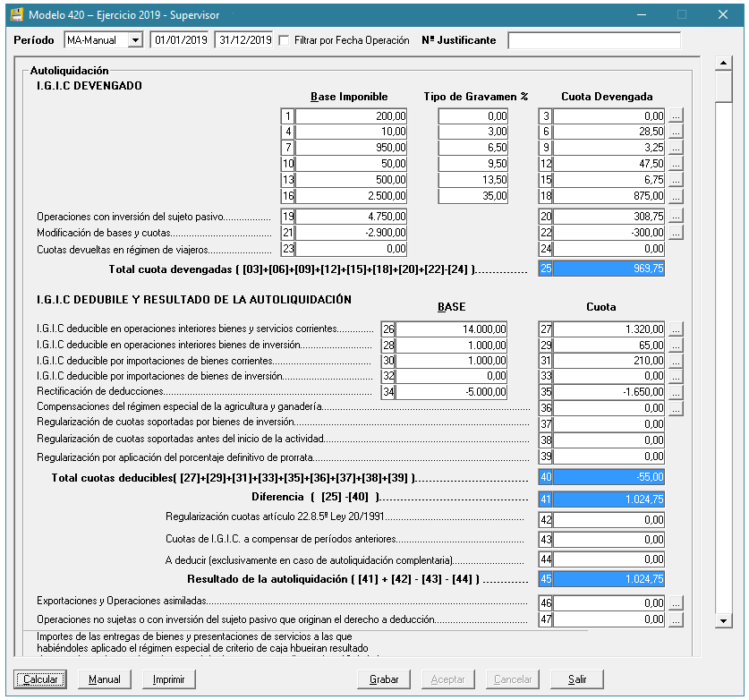Open detail button for field 29
Image resolution: width=749 pixels, height=700 pixels.
676,345
